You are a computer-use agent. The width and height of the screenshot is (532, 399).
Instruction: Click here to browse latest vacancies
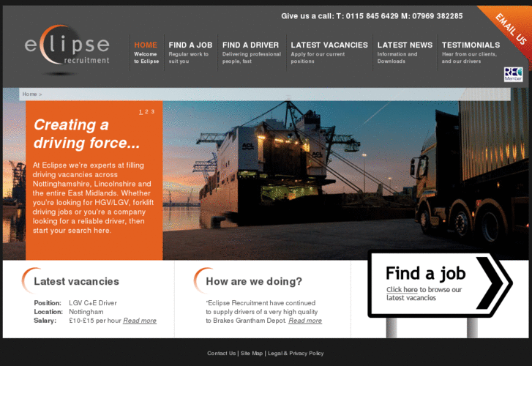(x=402, y=290)
